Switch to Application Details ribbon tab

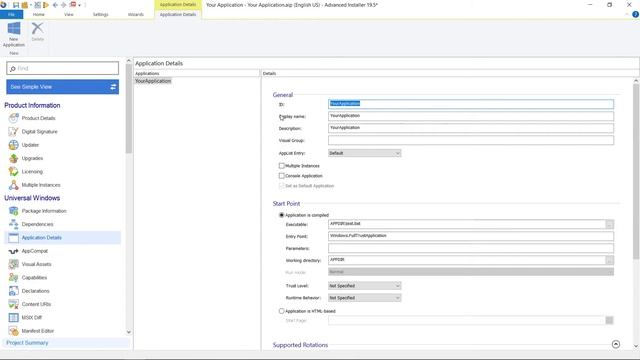click(178, 14)
